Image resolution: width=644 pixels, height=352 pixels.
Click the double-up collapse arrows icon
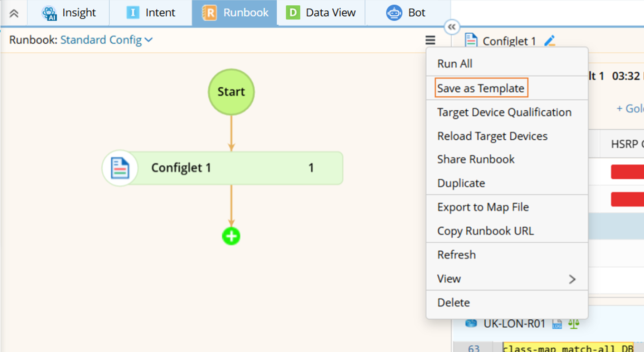pos(14,13)
